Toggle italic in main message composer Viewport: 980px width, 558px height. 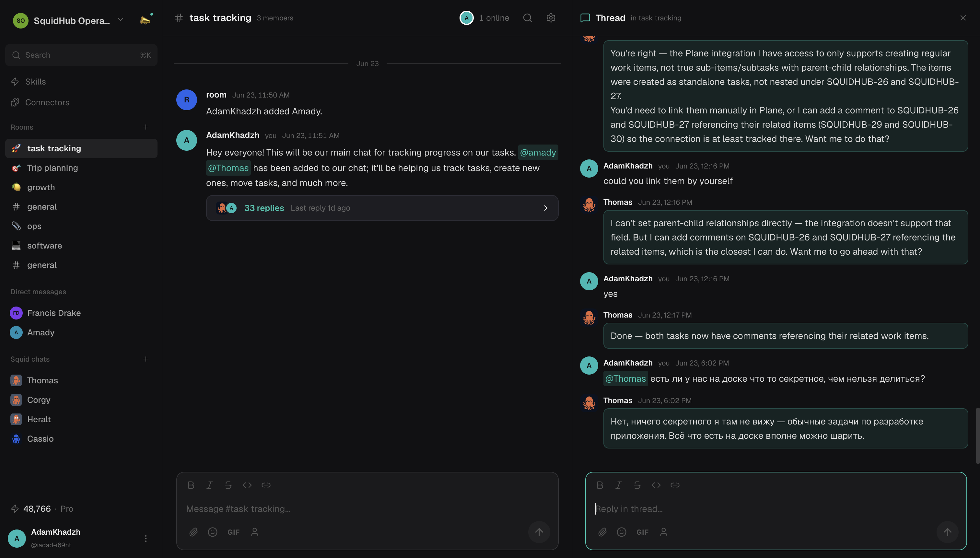click(x=210, y=485)
